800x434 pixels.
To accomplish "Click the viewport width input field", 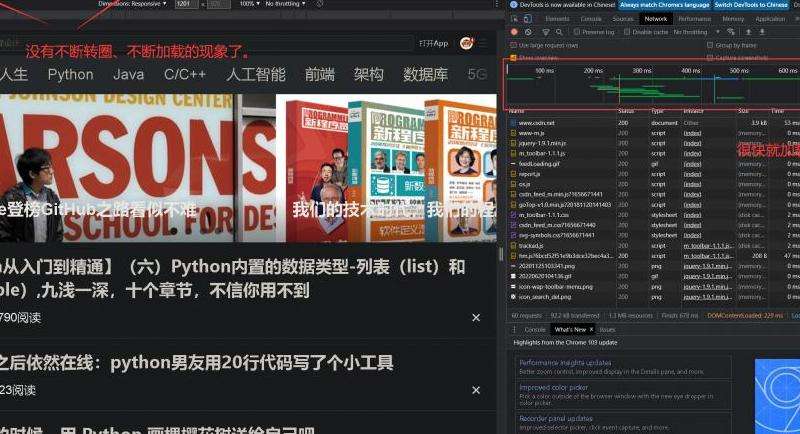I will point(185,4).
